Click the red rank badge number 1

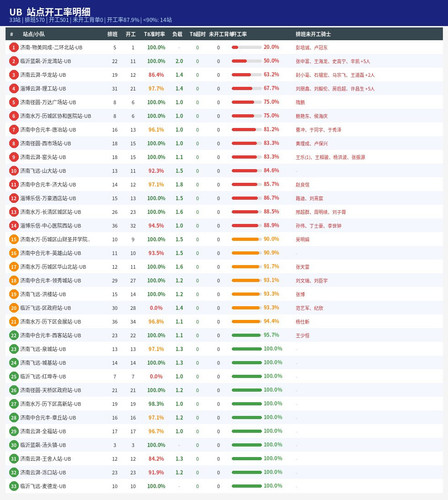14,48
